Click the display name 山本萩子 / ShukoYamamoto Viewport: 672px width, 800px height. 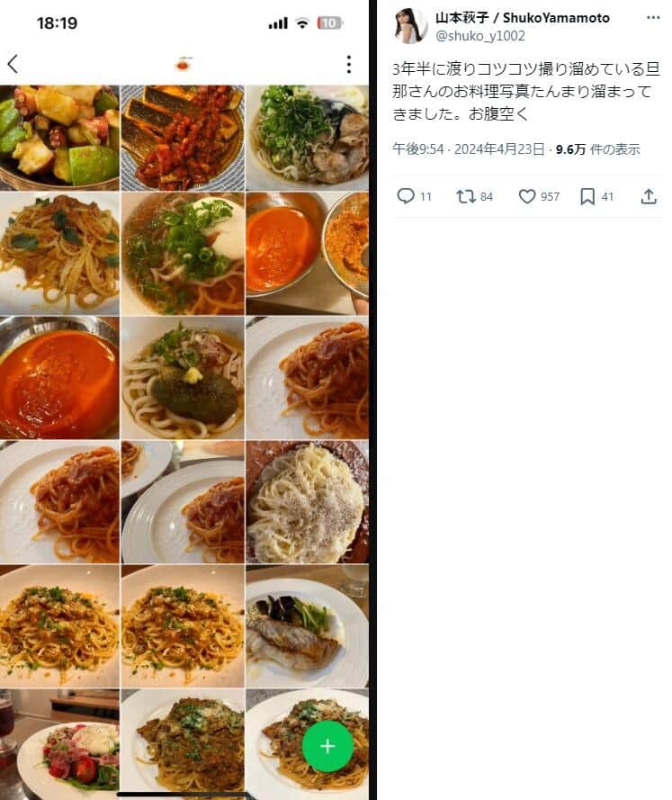(522, 18)
